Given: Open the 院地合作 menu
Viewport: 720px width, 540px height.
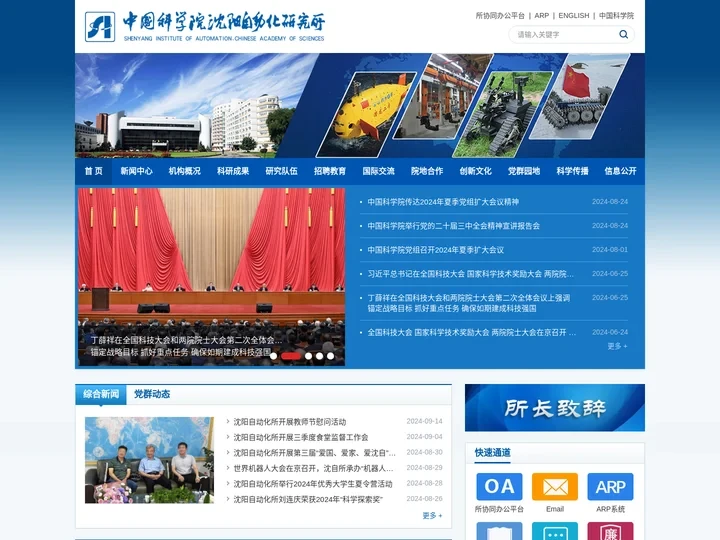Looking at the screenshot, I should pyautogui.click(x=427, y=171).
